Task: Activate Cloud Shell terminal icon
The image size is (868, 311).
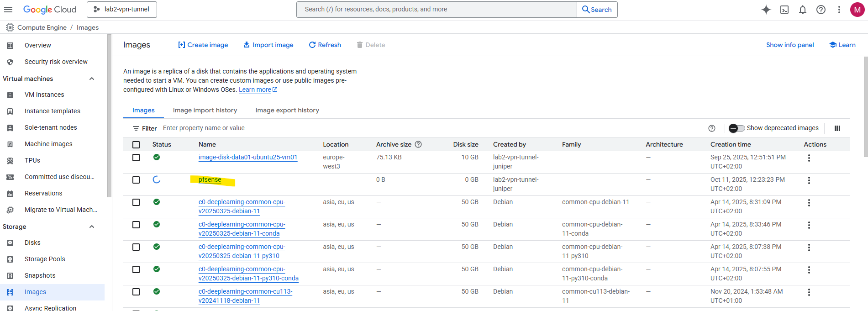Action: tap(784, 10)
